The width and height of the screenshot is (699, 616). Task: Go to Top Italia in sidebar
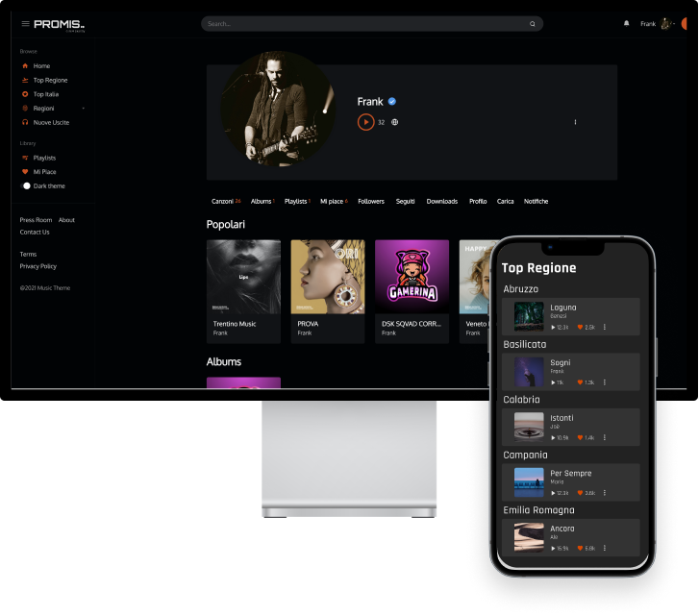click(46, 94)
